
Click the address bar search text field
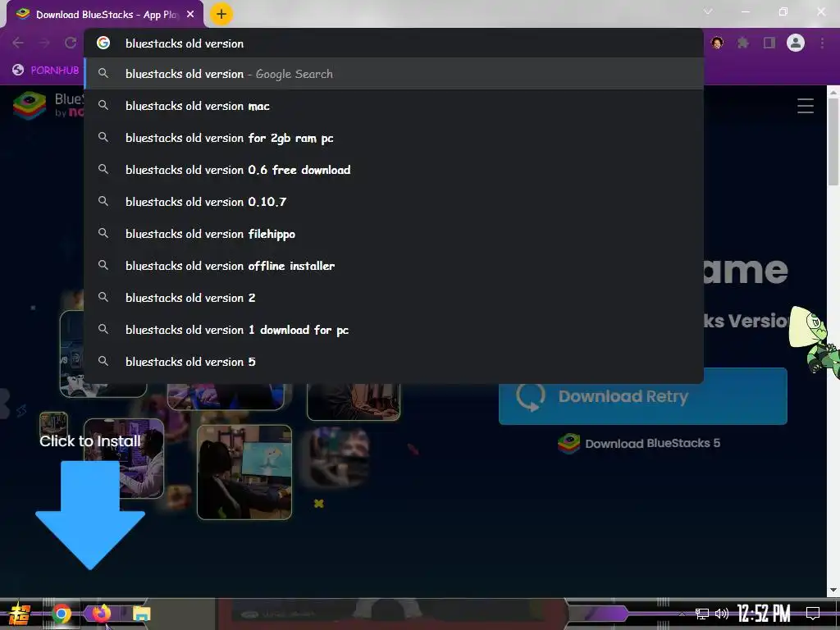(x=393, y=43)
